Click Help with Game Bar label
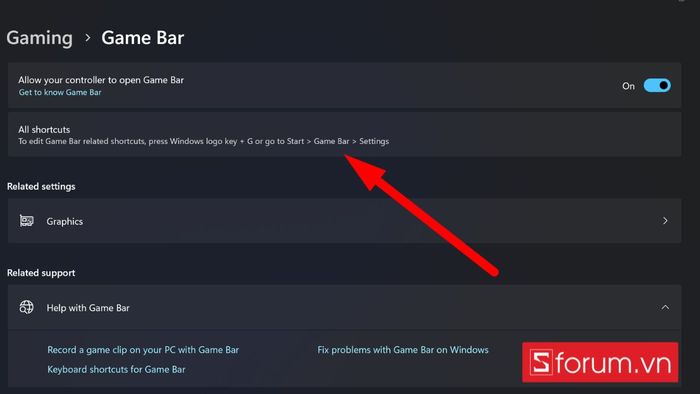The width and height of the screenshot is (700, 394). coord(88,308)
